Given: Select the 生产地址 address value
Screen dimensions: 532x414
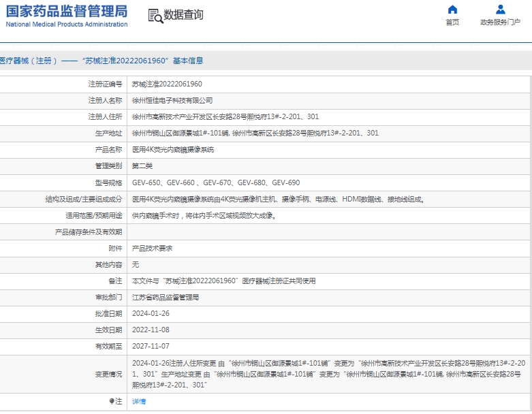Looking at the screenshot, I should [255, 133].
